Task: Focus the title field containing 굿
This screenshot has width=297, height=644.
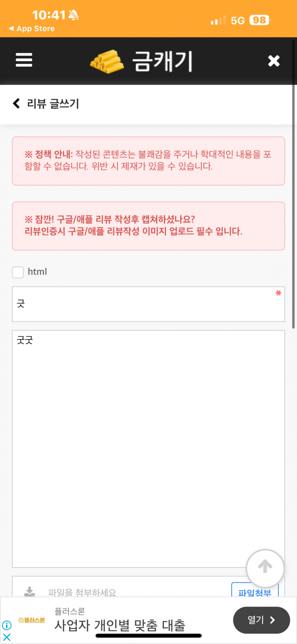Action: pos(148,304)
